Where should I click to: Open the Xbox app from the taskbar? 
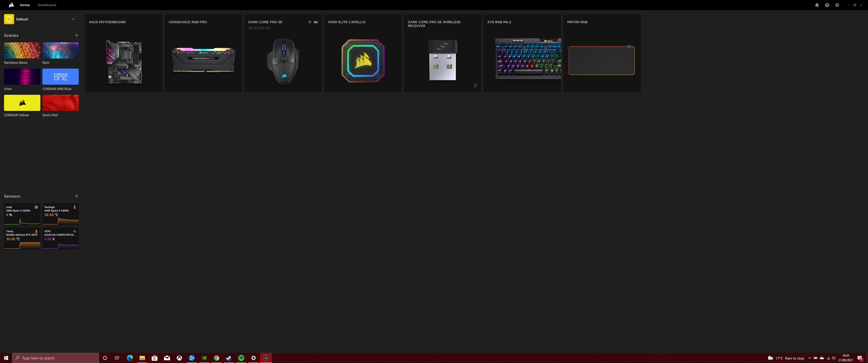click(x=179, y=358)
